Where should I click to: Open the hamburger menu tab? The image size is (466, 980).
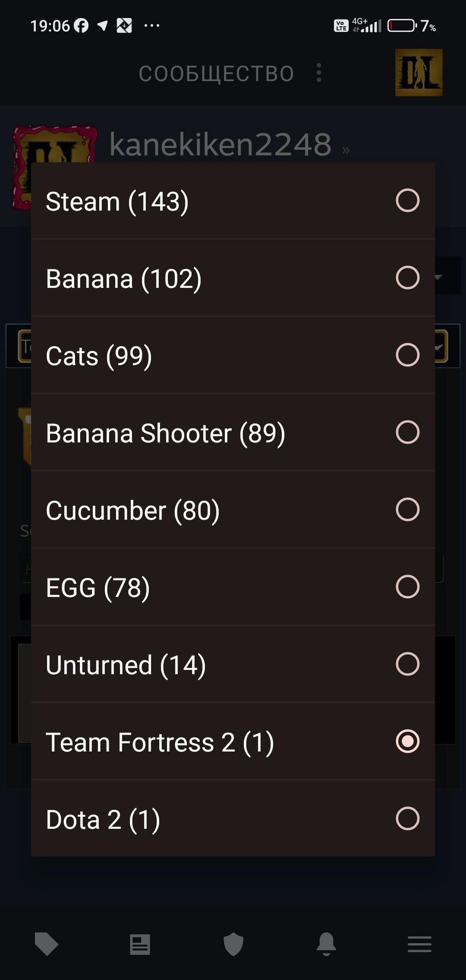(x=419, y=944)
